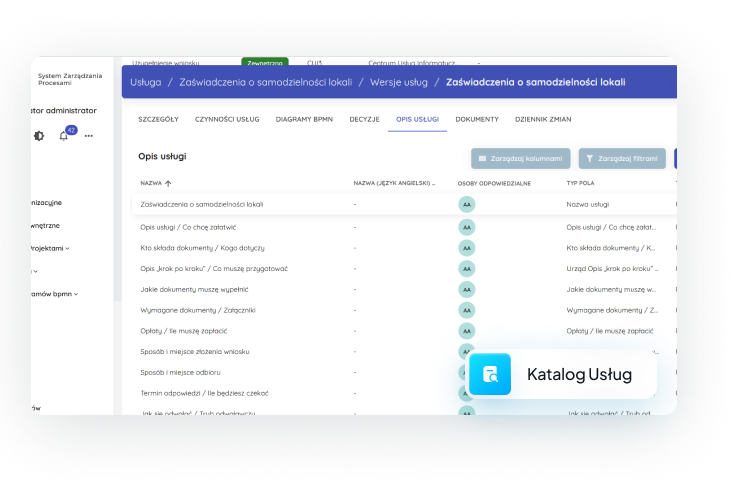Switch to the Szczegóły tab
This screenshot has height=495, width=745.
158,119
